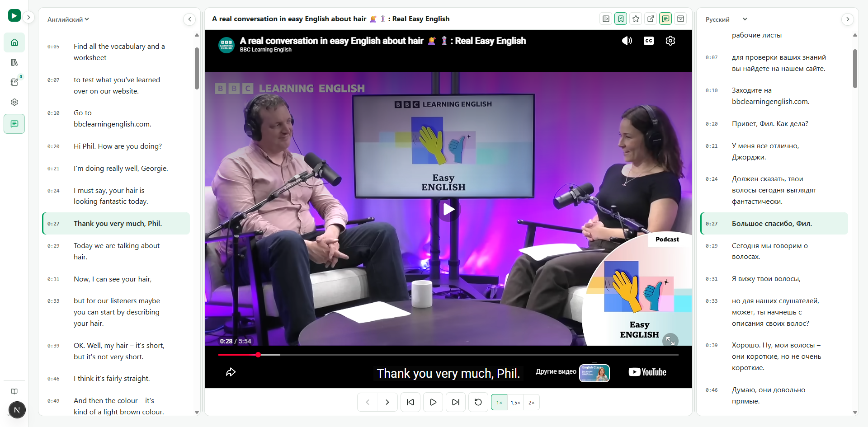Click the Другие видео thumbnail
868x427 pixels.
pos(594,373)
